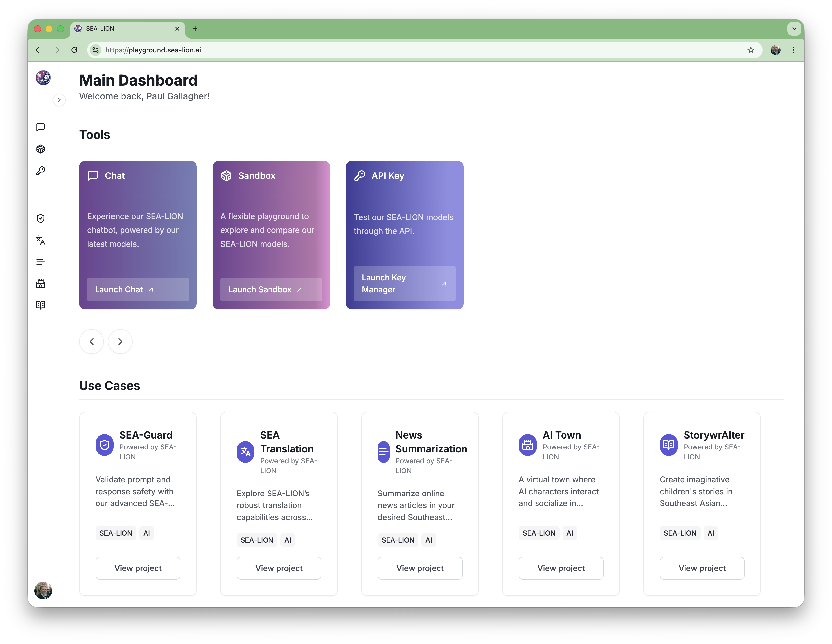Click the Launch Chat button
Viewport: 832px width, 644px height.
click(x=138, y=290)
